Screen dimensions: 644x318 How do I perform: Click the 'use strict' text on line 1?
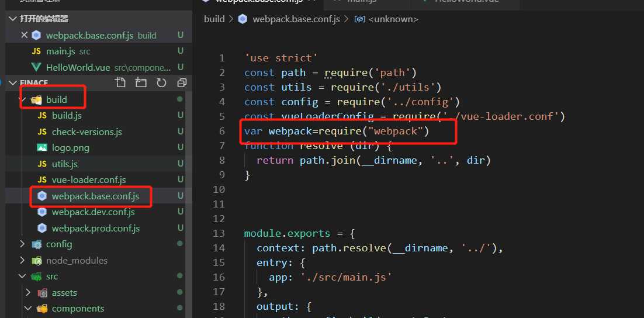pos(281,58)
